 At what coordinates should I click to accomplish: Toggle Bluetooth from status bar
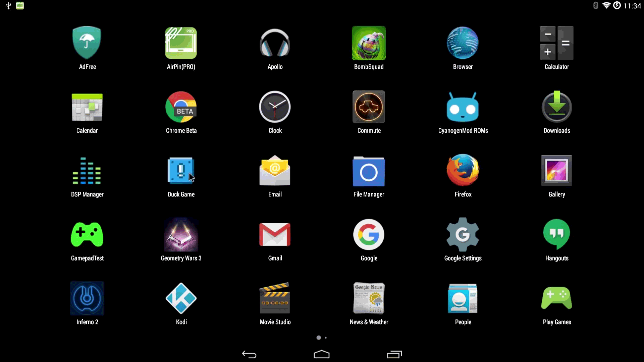596,5
